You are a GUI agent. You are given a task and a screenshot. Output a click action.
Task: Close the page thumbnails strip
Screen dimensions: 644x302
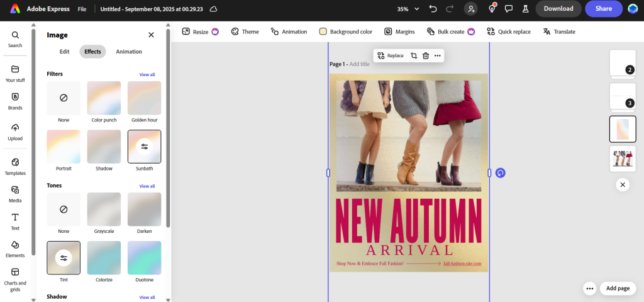(623, 184)
